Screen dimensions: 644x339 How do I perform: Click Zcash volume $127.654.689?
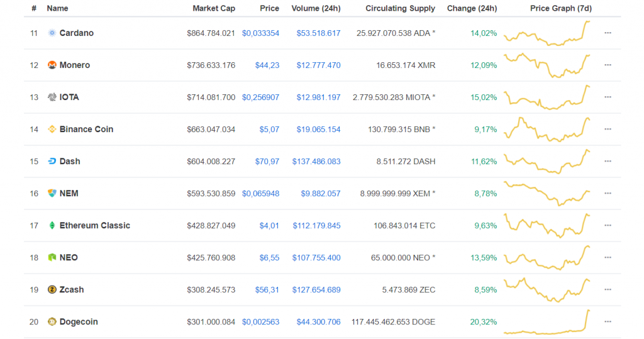coord(316,289)
